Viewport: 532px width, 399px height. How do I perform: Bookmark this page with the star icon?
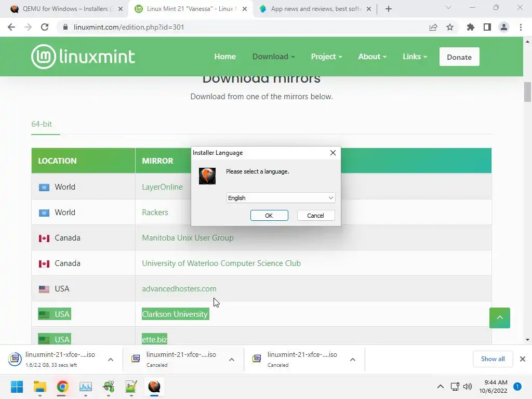pyautogui.click(x=450, y=27)
